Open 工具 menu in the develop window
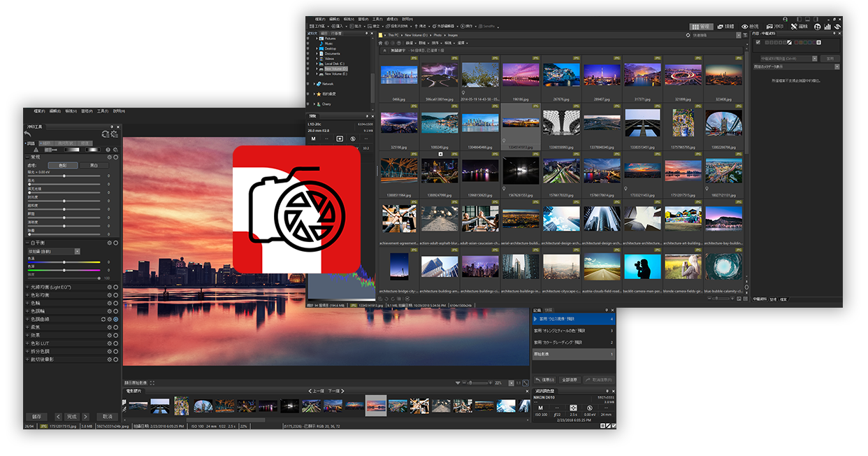Viewport: 868px width, 456px height. [102, 111]
